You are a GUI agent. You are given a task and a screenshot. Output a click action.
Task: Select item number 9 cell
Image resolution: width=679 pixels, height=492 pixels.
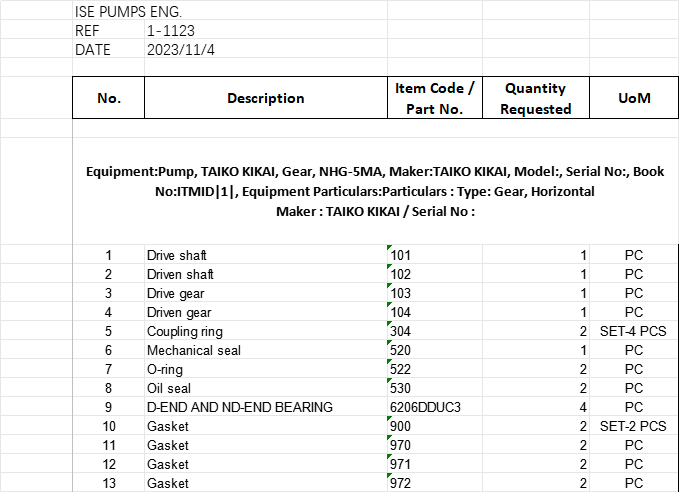108,407
